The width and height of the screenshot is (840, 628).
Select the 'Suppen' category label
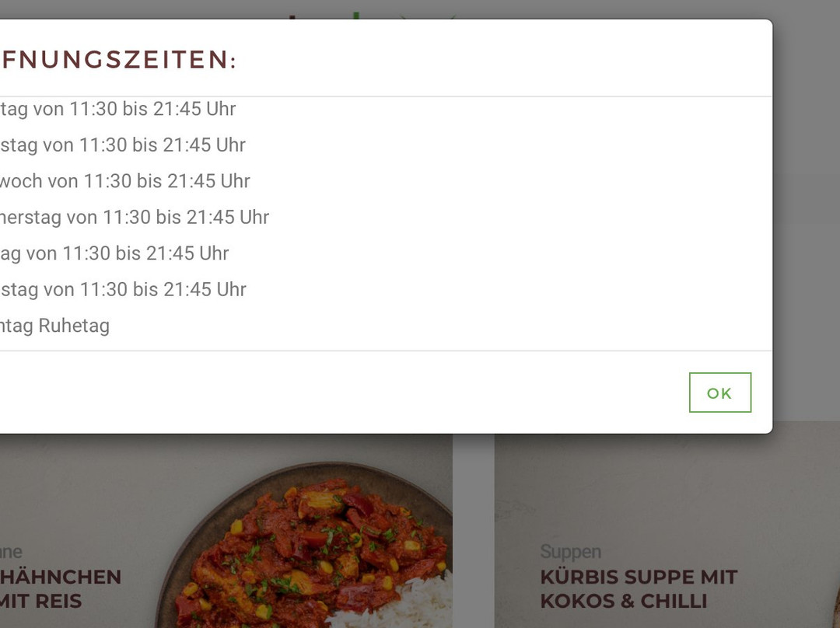pyautogui.click(x=571, y=551)
